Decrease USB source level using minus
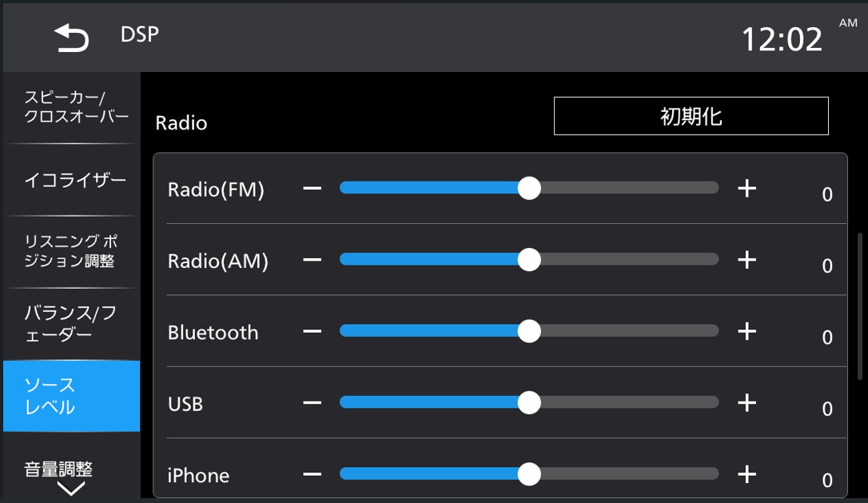The height and width of the screenshot is (503, 868). [x=312, y=403]
